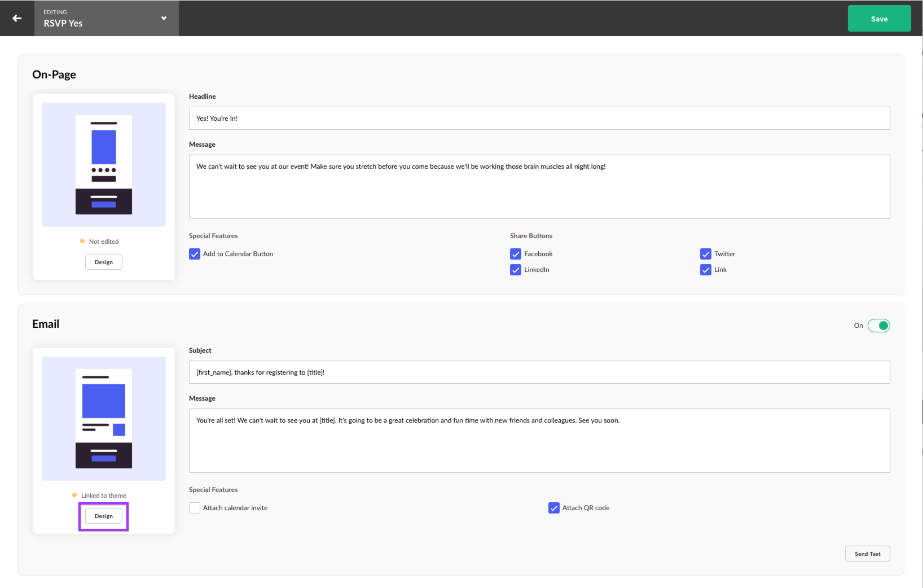923x588 pixels.
Task: Save the RSVP Yes settings
Action: 879,19
